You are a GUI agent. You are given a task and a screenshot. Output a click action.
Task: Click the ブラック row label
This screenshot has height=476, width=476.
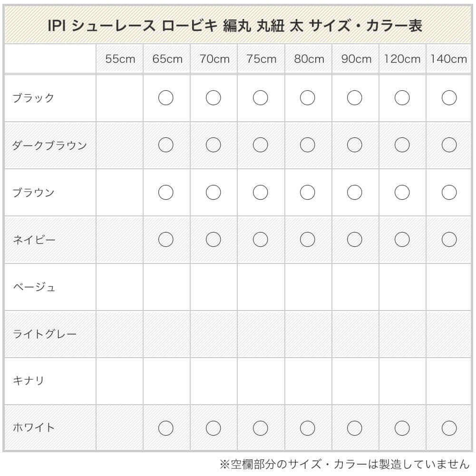click(33, 98)
